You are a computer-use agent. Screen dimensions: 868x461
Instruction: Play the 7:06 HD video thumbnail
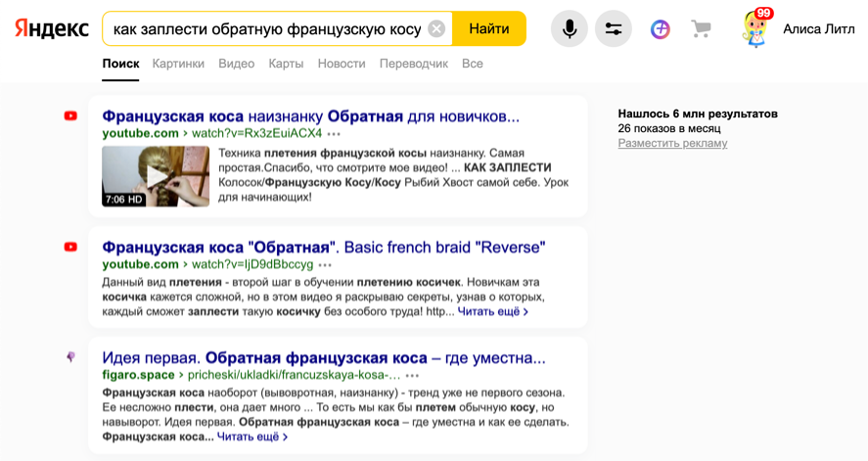coord(156,176)
